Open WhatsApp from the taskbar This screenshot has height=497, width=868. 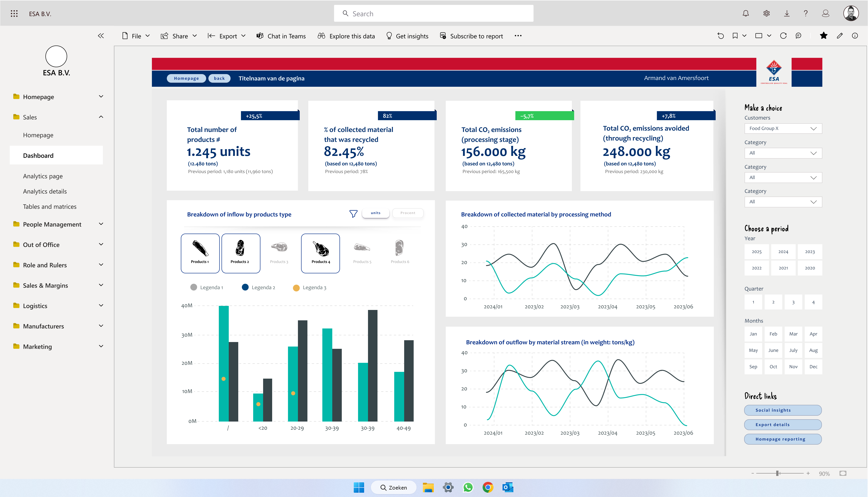pos(468,488)
